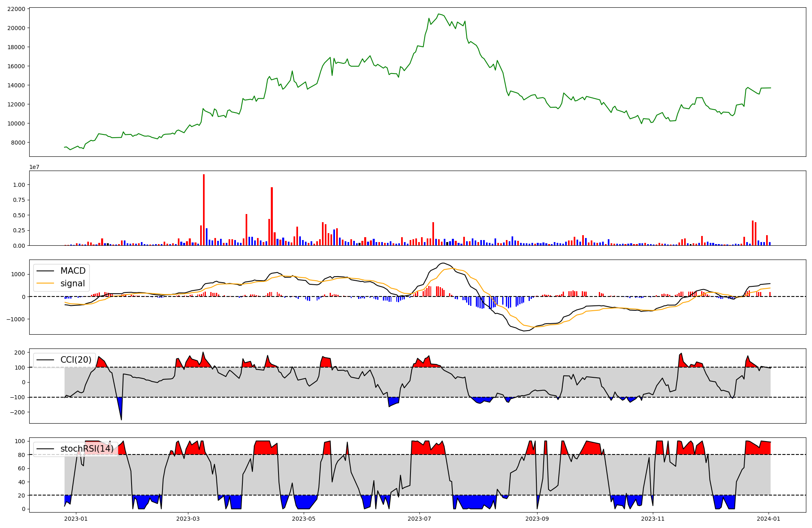
Task: Click the stochRSI(14) legend entry
Action: (87, 449)
